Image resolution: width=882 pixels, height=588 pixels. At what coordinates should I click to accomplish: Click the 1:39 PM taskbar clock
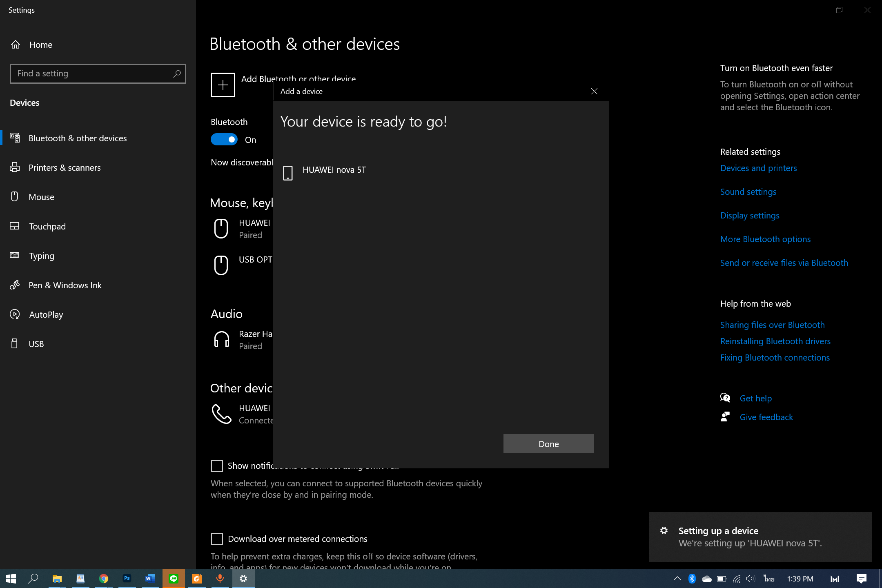[800, 579]
